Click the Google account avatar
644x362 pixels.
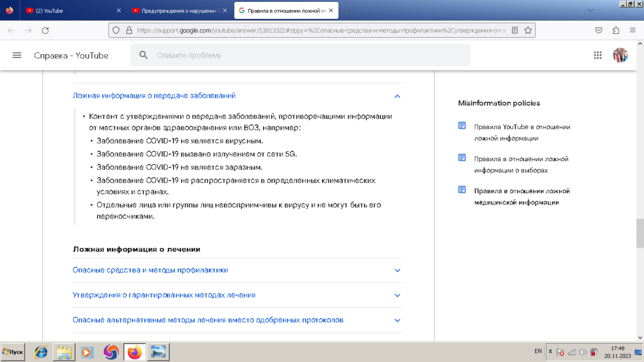620,55
